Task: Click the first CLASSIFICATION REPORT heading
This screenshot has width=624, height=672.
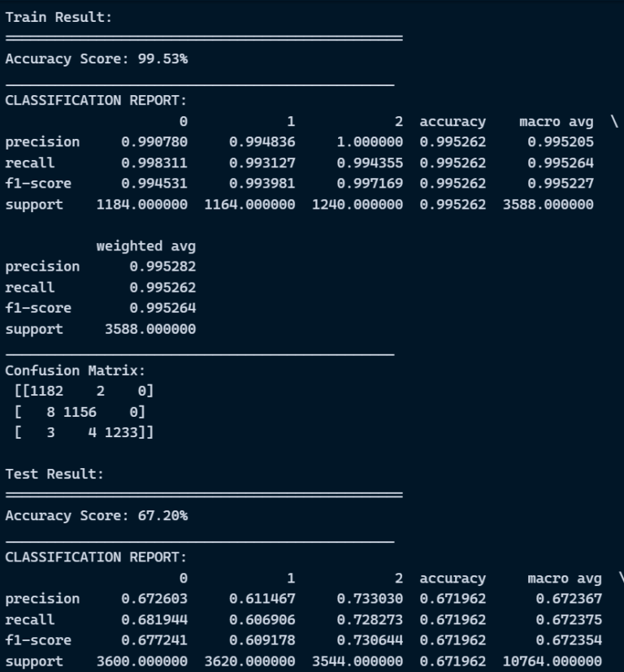Action: pyautogui.click(x=96, y=100)
